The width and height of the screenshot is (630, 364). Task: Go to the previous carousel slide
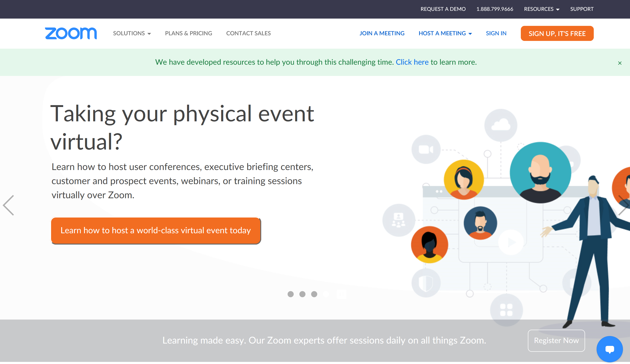(8, 205)
